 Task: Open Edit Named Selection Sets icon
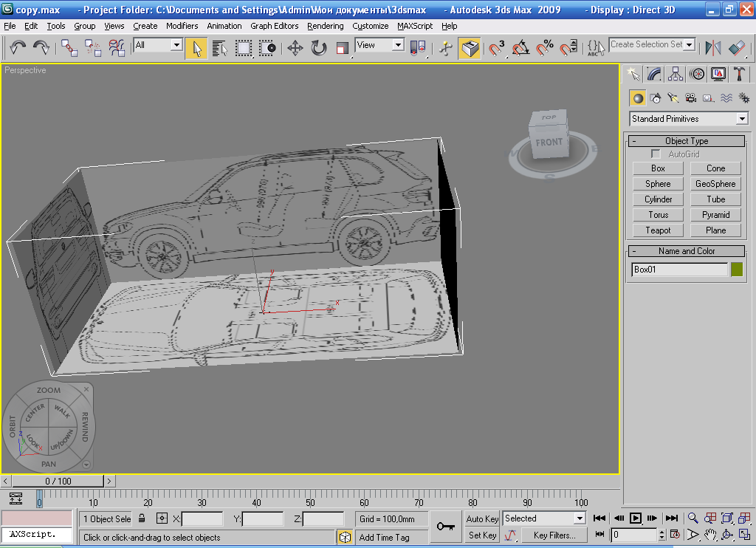tap(596, 48)
